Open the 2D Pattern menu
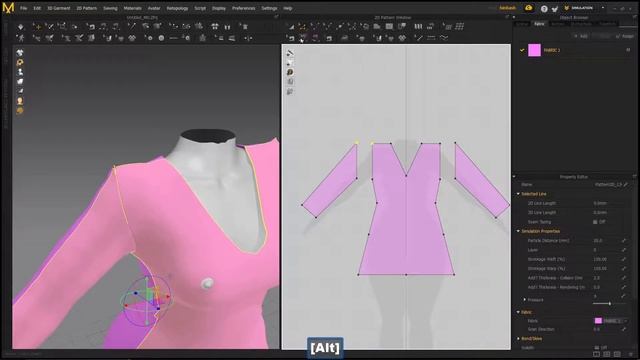This screenshot has width=640, height=360. pos(87,8)
